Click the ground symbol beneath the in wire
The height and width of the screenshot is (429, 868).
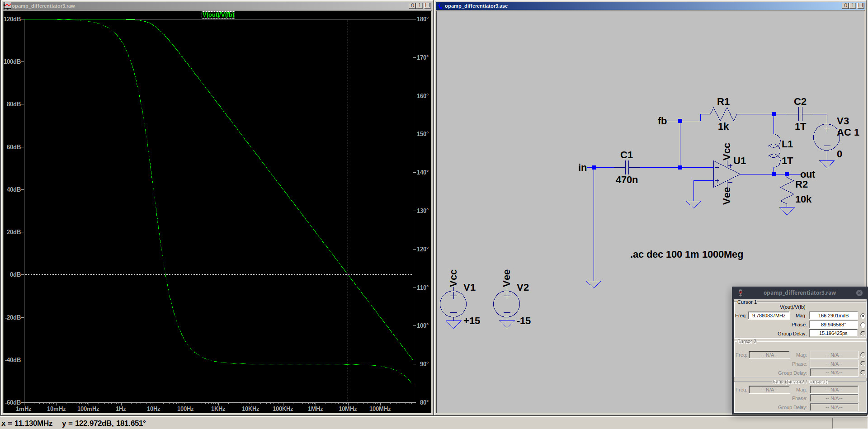594,284
